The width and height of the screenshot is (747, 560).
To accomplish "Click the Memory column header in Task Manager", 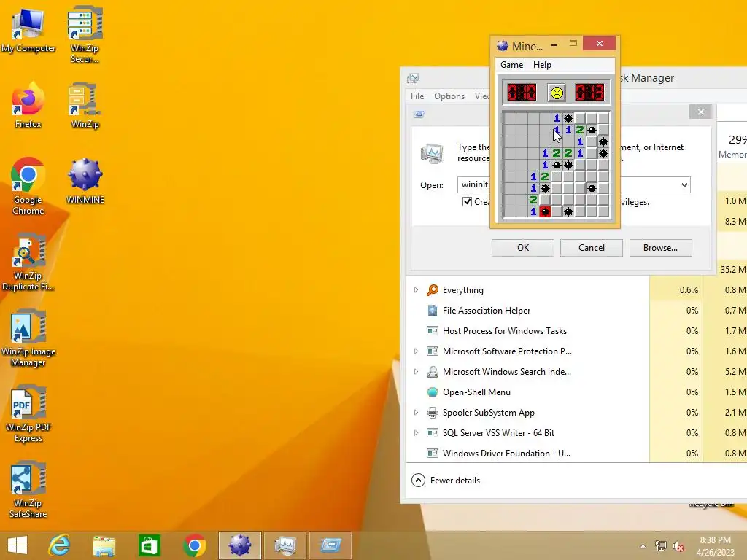I will (732, 147).
